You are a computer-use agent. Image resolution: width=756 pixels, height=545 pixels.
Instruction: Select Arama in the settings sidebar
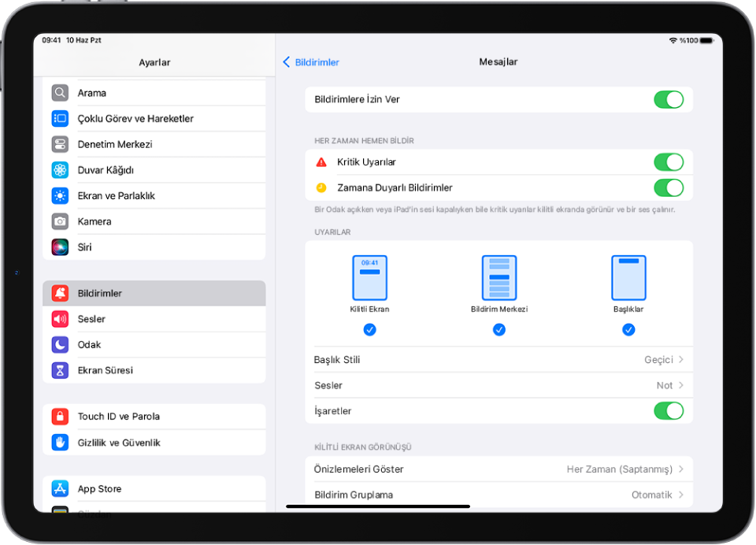tap(154, 93)
